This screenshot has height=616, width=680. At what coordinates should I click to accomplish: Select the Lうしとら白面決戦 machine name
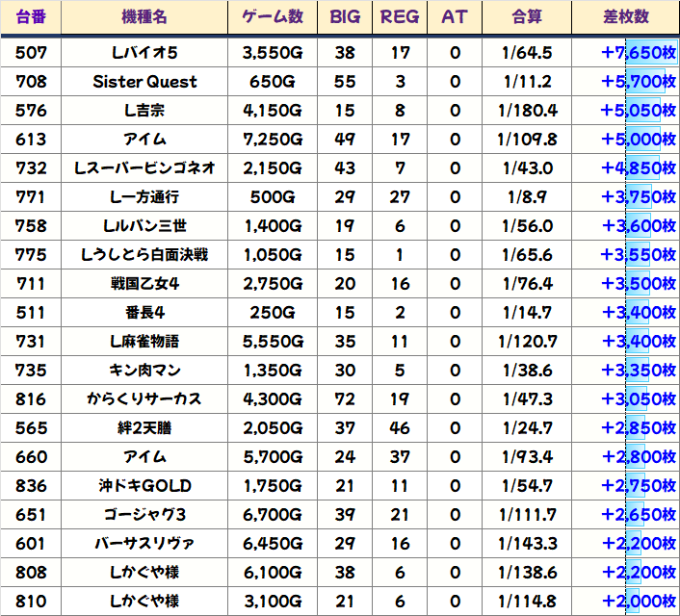coord(144,255)
